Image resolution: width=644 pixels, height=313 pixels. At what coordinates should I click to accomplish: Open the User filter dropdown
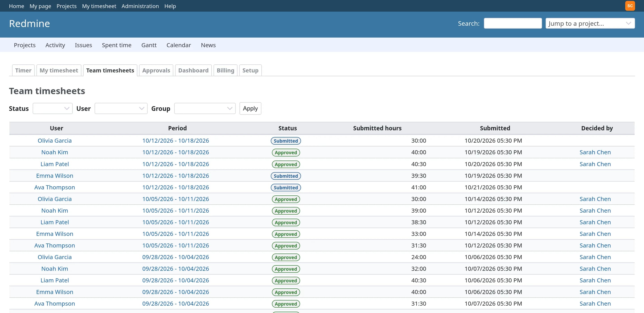coord(121,108)
